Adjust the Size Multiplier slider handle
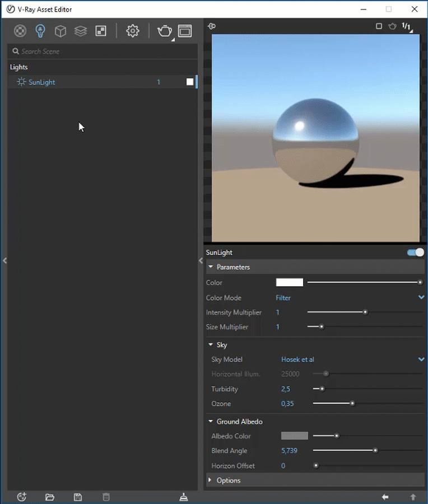 321,326
